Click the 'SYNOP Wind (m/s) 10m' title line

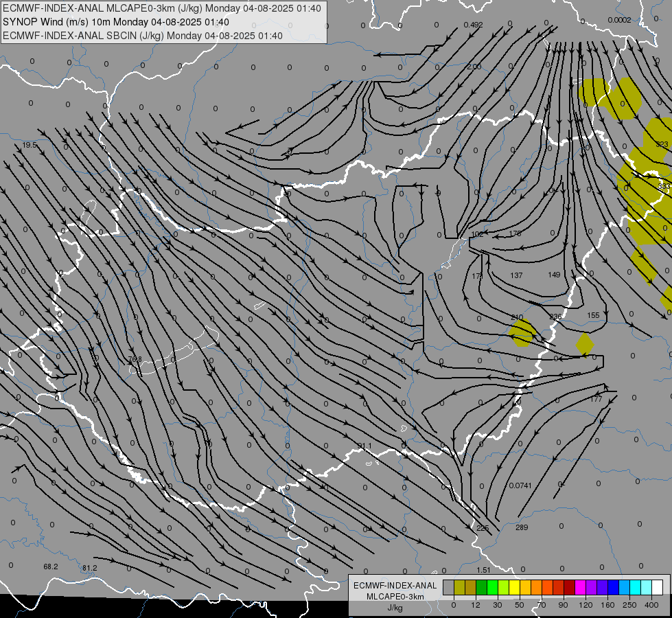click(x=116, y=22)
